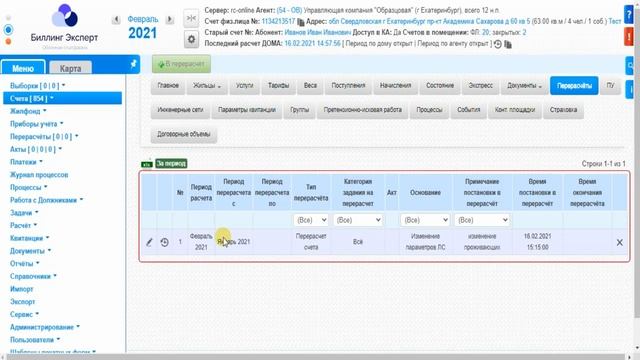Click the За период button
640x360 pixels.
pos(171,164)
